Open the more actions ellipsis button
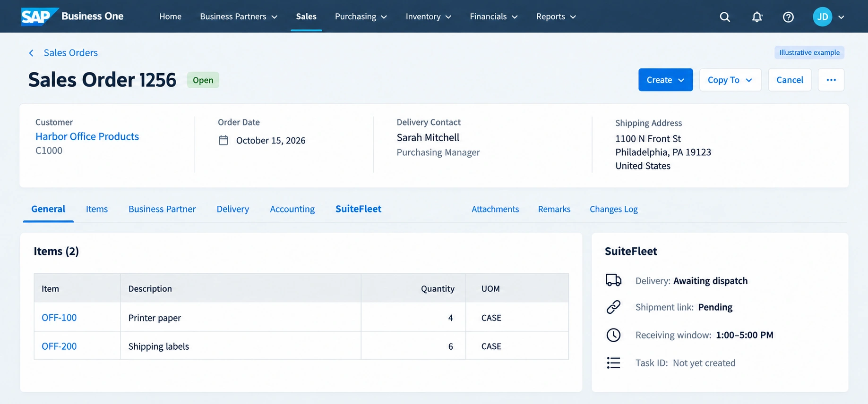 (x=831, y=80)
